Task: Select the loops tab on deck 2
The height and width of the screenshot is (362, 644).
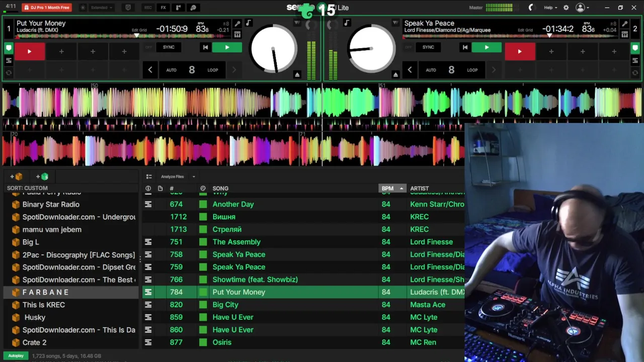Action: (635, 60)
